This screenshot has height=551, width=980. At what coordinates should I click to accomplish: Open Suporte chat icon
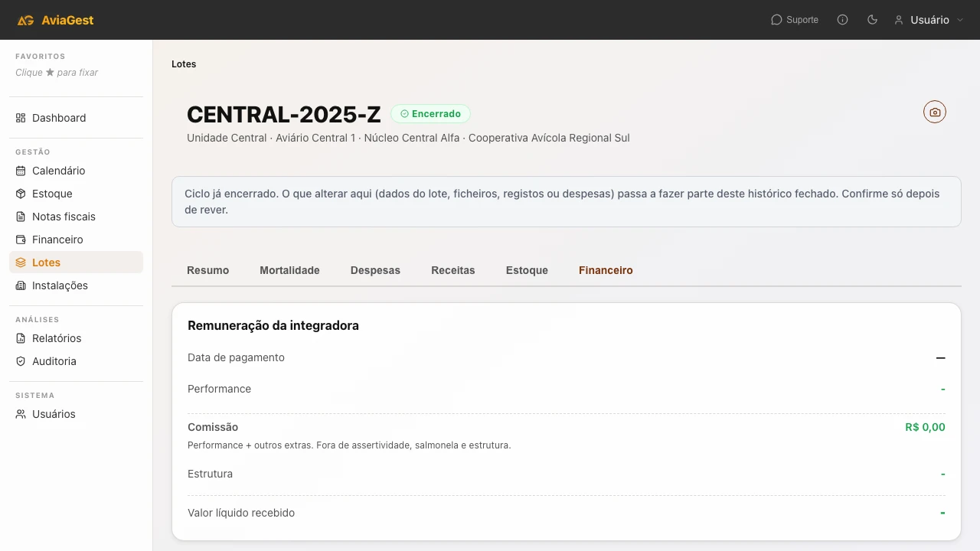click(x=776, y=20)
